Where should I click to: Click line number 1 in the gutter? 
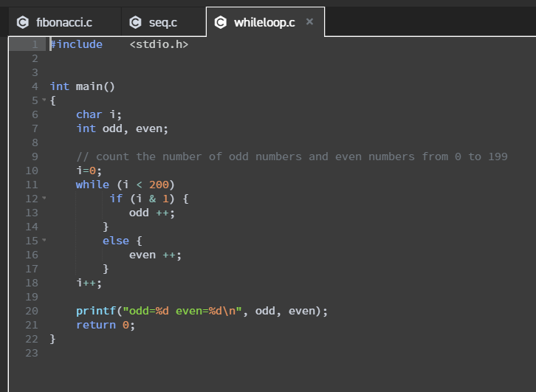pos(35,44)
